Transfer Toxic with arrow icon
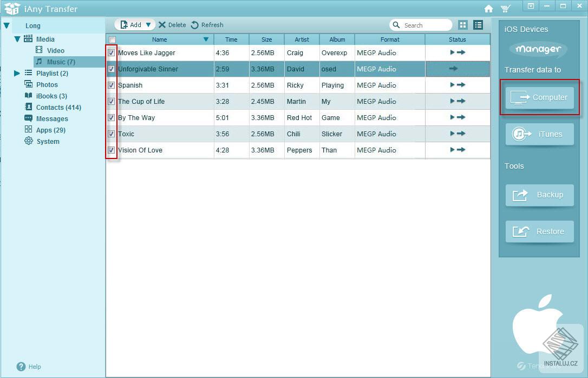The height and width of the screenshot is (378, 588). tap(461, 134)
